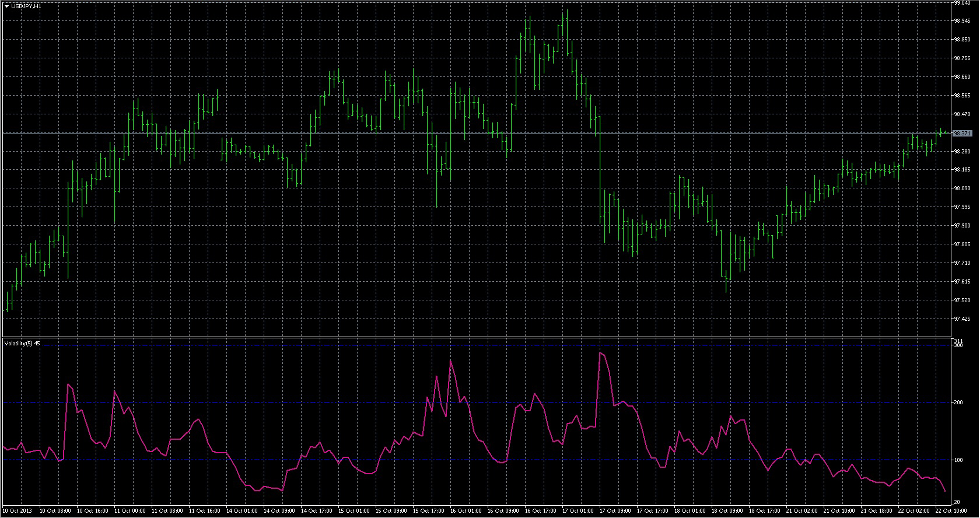Click the 100 level on the Volatility scale

tap(958, 460)
